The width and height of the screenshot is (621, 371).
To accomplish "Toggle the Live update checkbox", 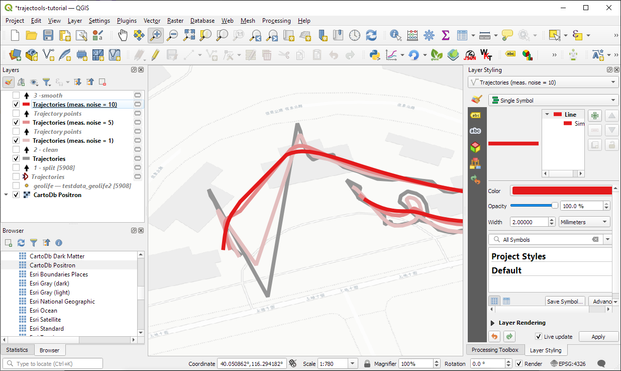I will click(x=538, y=337).
